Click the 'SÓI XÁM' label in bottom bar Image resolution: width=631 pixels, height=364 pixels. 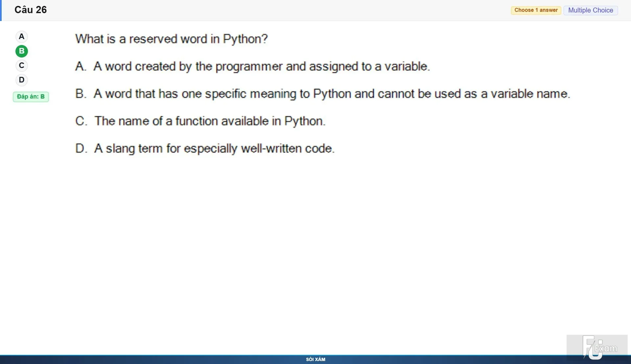[315, 359]
